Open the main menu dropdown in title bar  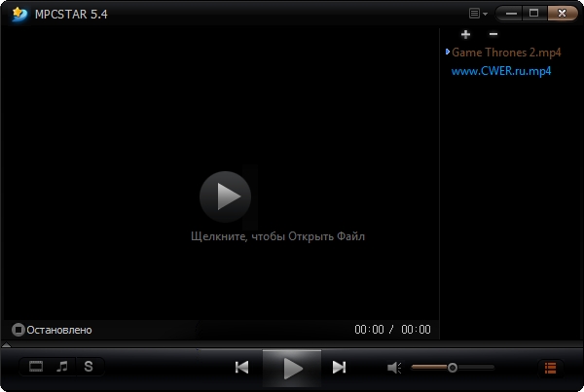point(477,14)
